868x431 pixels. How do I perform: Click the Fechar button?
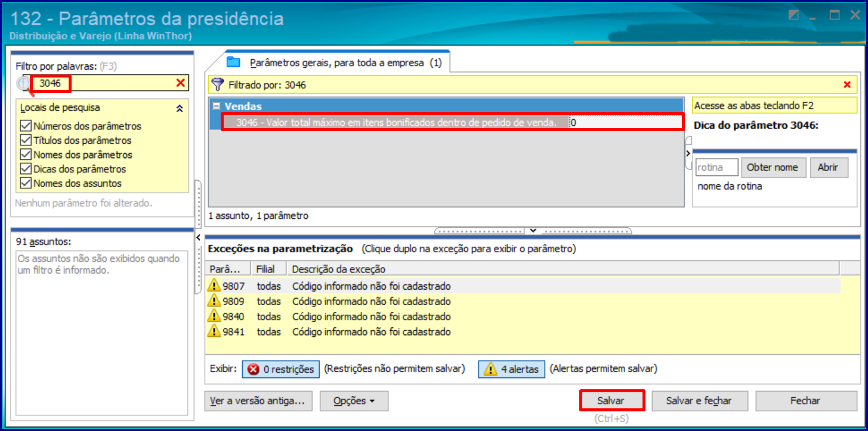click(806, 401)
